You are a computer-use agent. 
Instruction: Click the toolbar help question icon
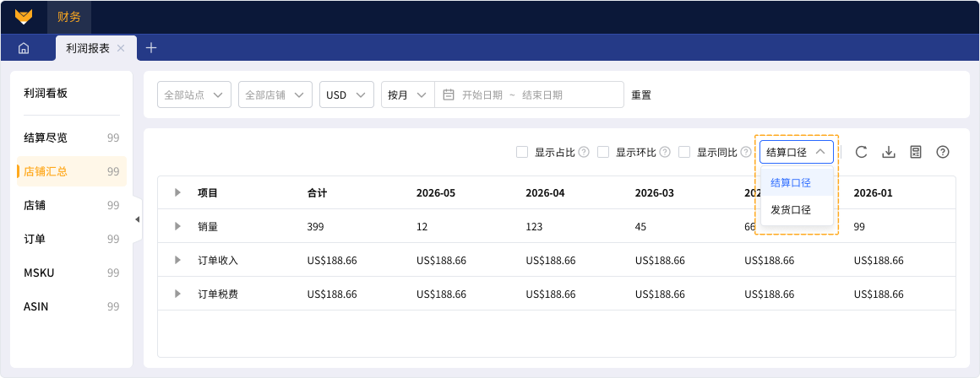click(x=943, y=152)
